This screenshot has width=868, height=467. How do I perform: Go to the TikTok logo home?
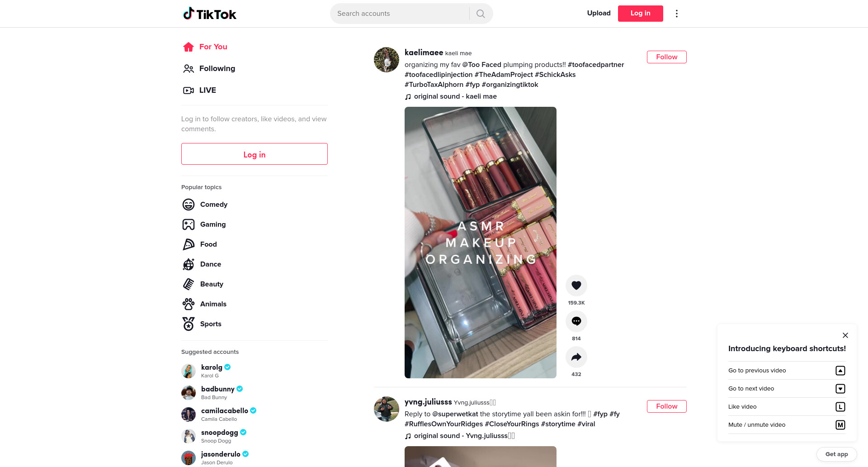pyautogui.click(x=209, y=14)
